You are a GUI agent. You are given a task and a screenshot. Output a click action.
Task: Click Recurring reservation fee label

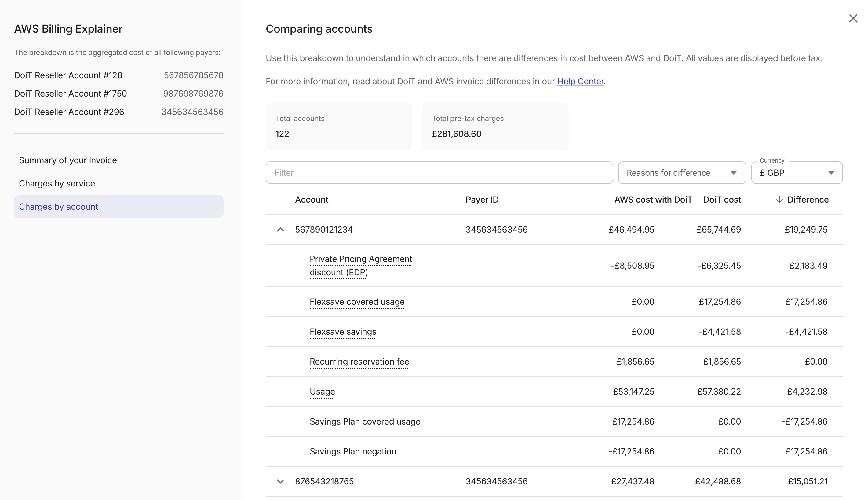(x=359, y=362)
